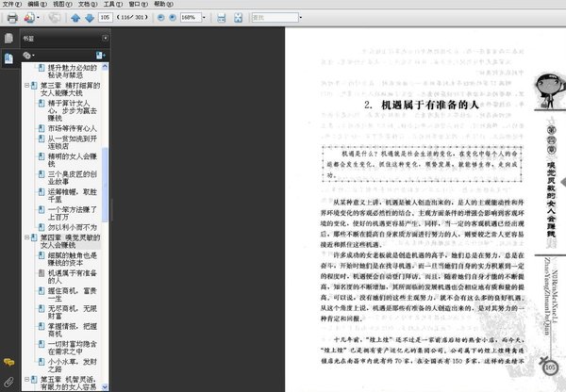Click the page number field showing 105
Screen dimensions: 566x392
click(106, 17)
